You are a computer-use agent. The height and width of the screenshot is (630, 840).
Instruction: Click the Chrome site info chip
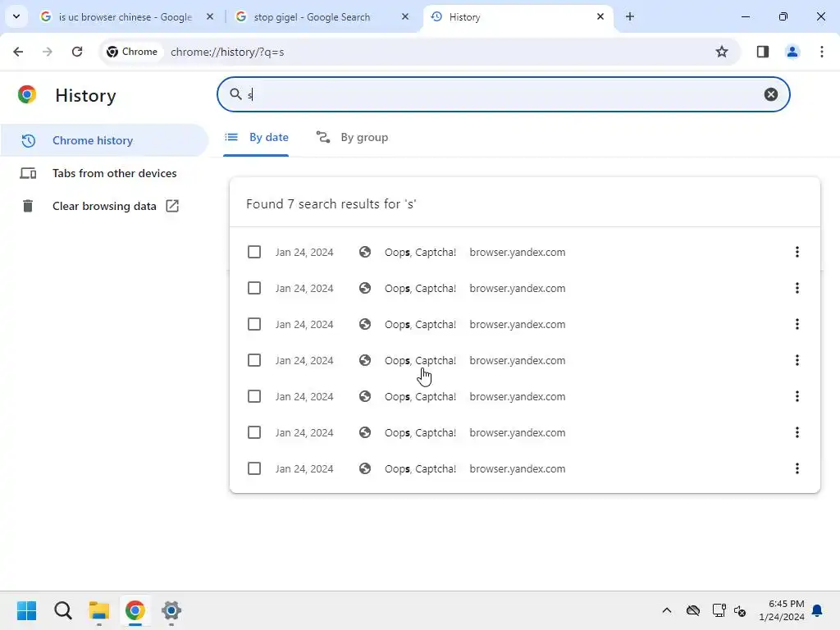click(x=132, y=52)
